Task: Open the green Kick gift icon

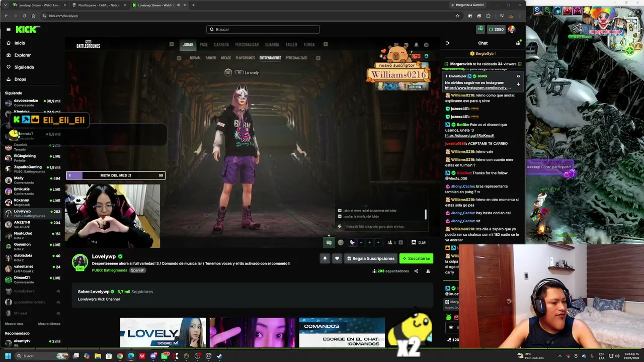Action: tap(480, 29)
